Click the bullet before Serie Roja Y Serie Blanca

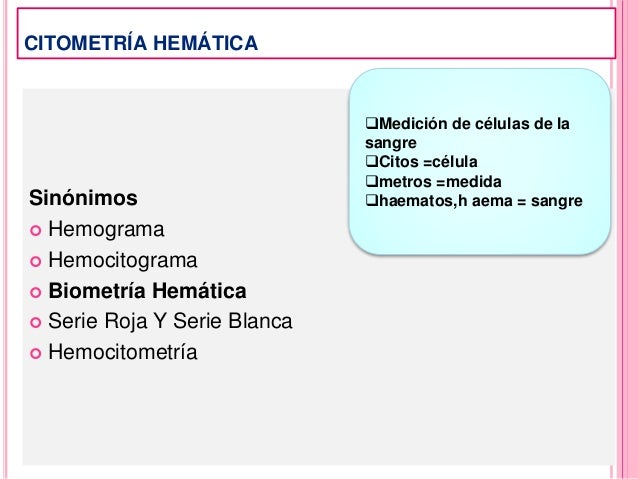coord(36,323)
